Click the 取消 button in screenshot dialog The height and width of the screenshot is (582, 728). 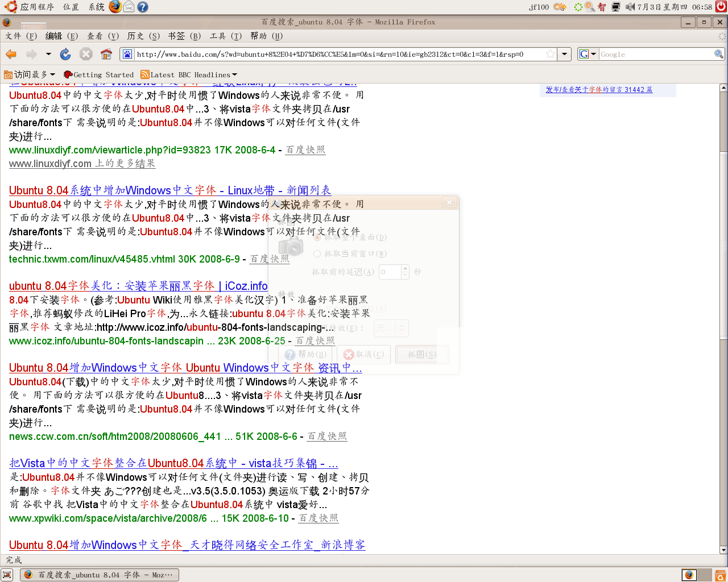click(x=365, y=355)
